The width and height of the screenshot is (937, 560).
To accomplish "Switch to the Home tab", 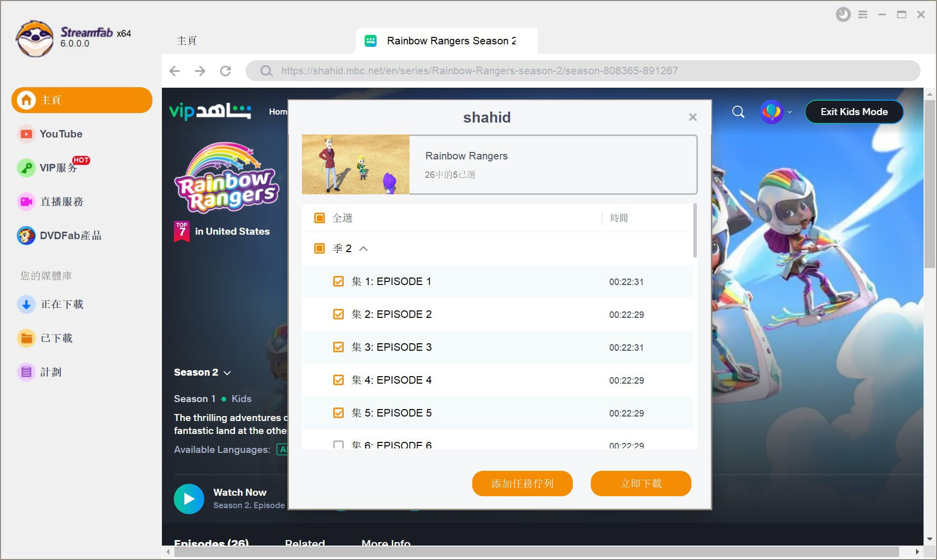I will click(187, 41).
